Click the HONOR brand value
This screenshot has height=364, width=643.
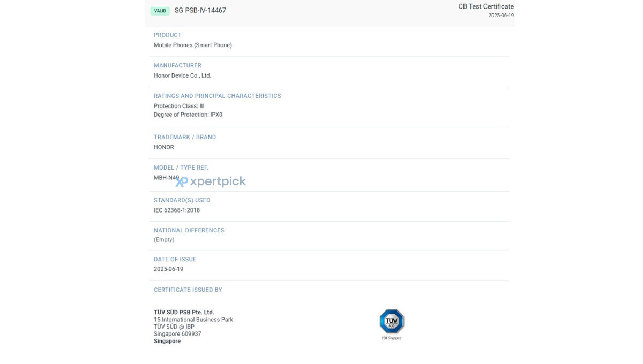pos(164,147)
